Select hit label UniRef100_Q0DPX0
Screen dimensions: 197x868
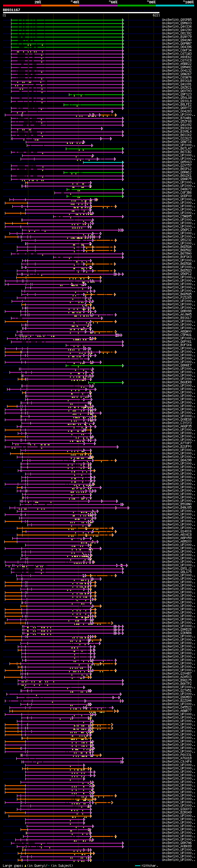click(177, 196)
